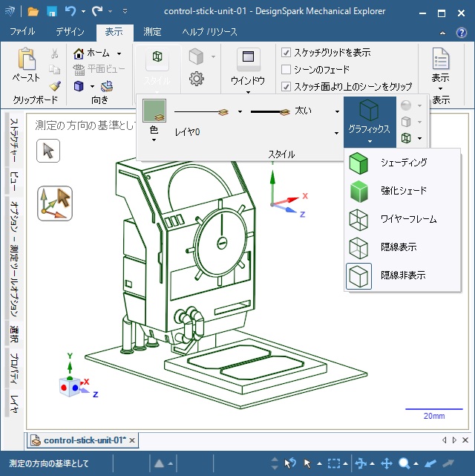475x476 pixels.
Task: Click the pan tool in the status bar
Action: (387, 463)
